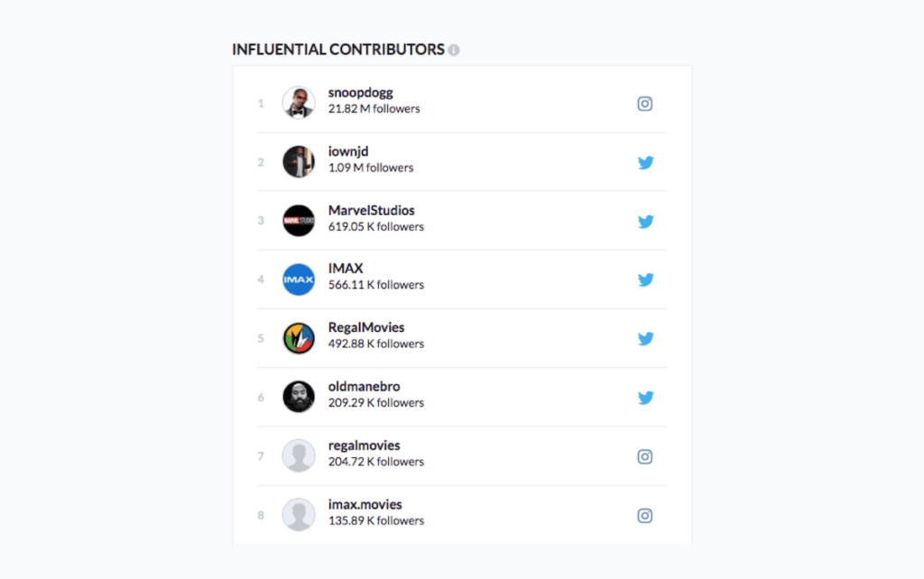
Task: Open the MarvelStudios contributor name
Action: coord(371,211)
